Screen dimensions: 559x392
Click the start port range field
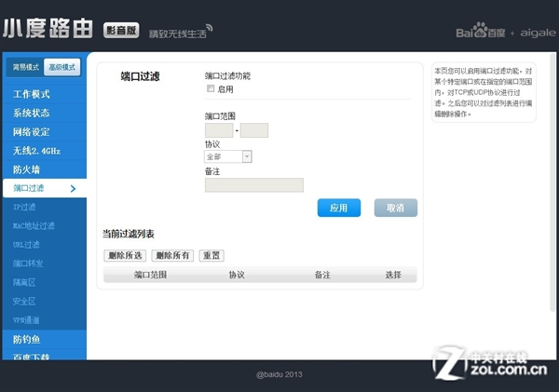tap(219, 130)
